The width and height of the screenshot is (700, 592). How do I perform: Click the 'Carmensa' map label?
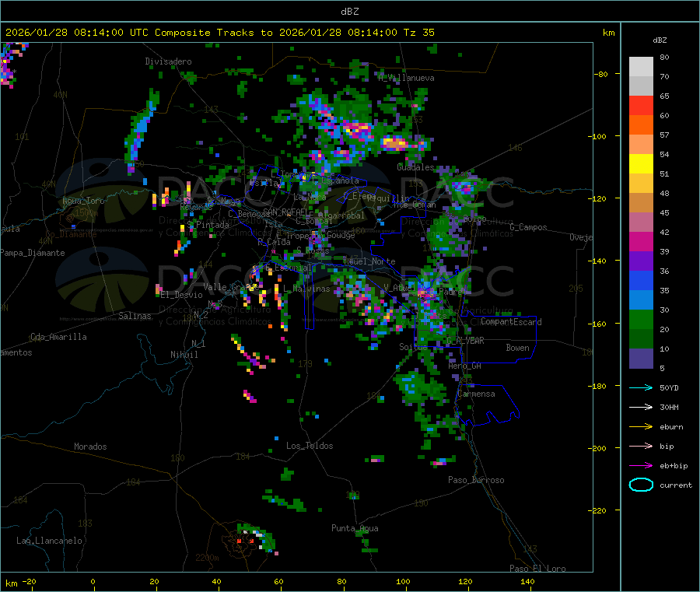476,394
